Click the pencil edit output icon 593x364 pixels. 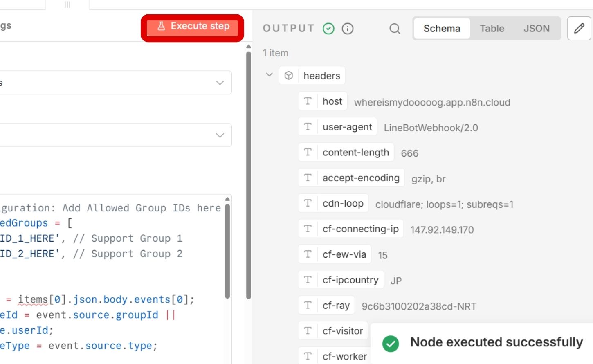pyautogui.click(x=579, y=28)
